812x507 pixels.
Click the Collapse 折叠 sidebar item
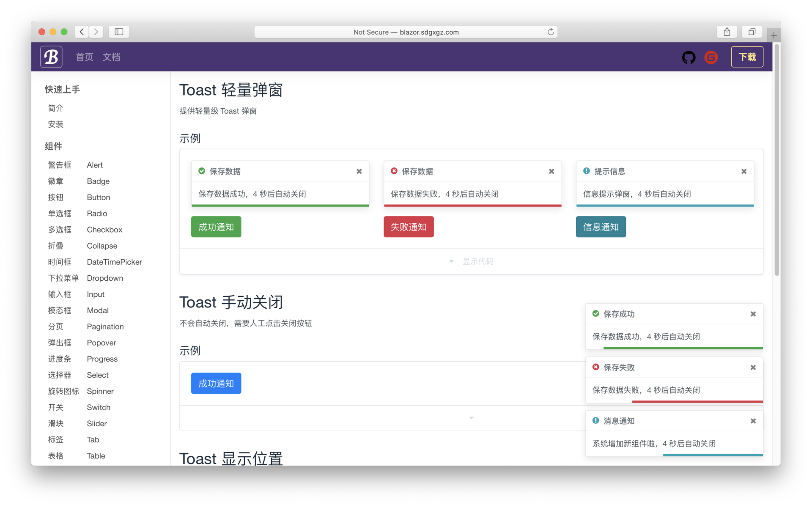[x=81, y=245]
